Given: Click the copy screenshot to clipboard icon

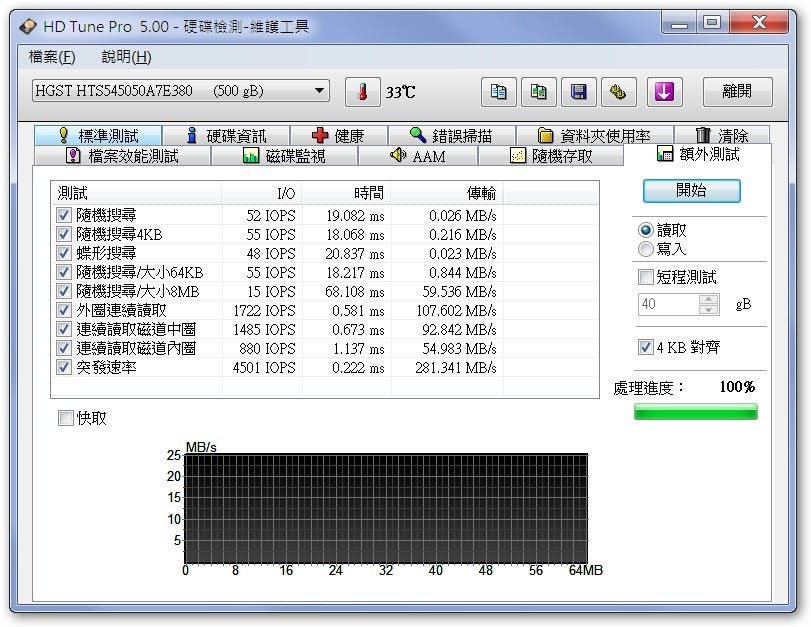Looking at the screenshot, I should pyautogui.click(x=538, y=92).
